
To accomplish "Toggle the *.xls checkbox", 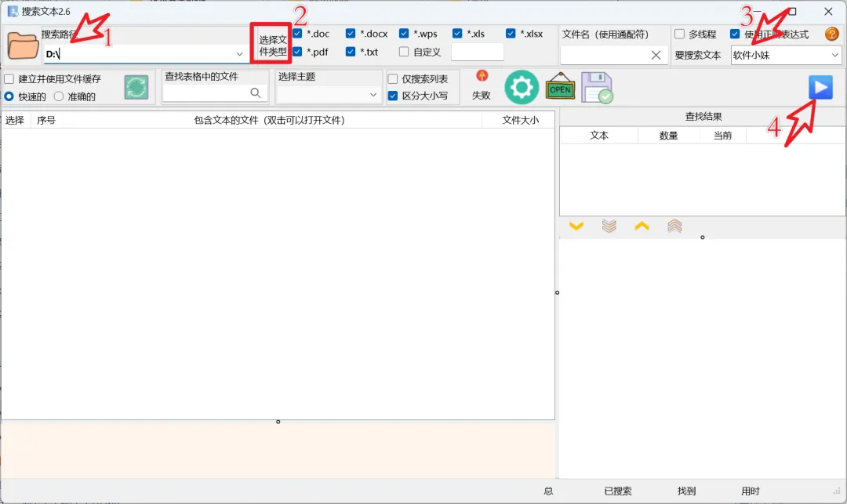I will pyautogui.click(x=457, y=34).
